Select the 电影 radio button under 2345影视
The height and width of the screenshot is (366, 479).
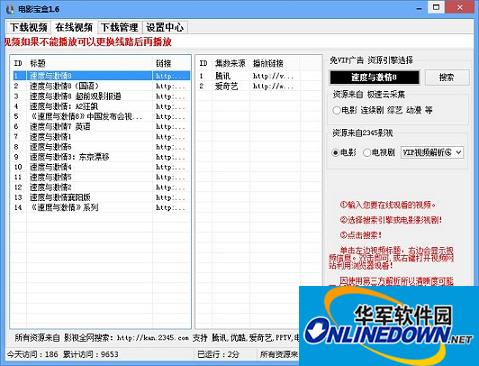[336, 153]
